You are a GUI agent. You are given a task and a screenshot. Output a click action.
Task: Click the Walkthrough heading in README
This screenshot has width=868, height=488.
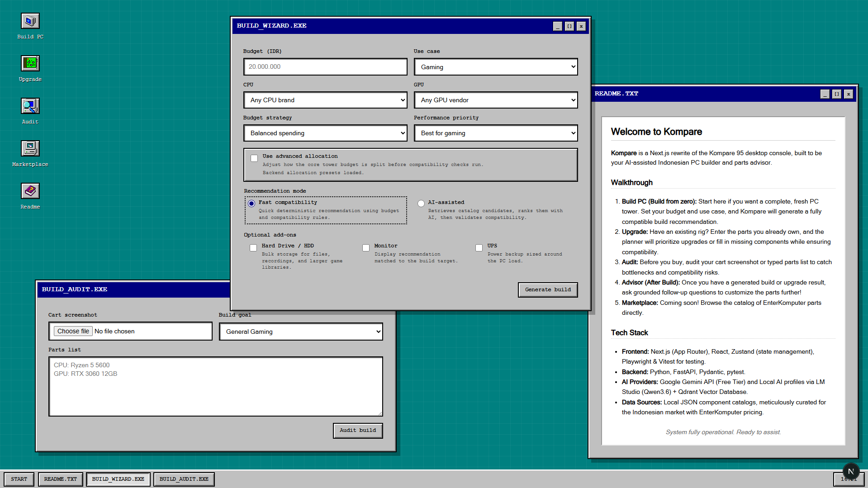pyautogui.click(x=631, y=182)
